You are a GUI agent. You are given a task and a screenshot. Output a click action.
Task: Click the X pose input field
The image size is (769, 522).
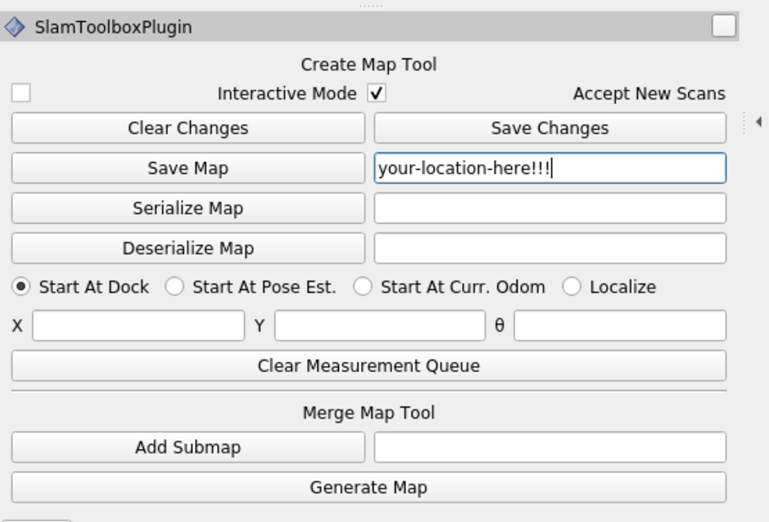[x=138, y=325]
